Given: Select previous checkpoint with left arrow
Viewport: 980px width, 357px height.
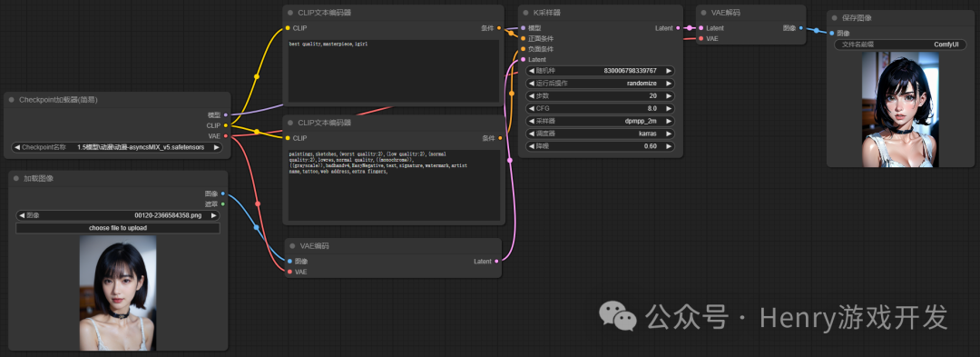Looking at the screenshot, I should [x=17, y=147].
